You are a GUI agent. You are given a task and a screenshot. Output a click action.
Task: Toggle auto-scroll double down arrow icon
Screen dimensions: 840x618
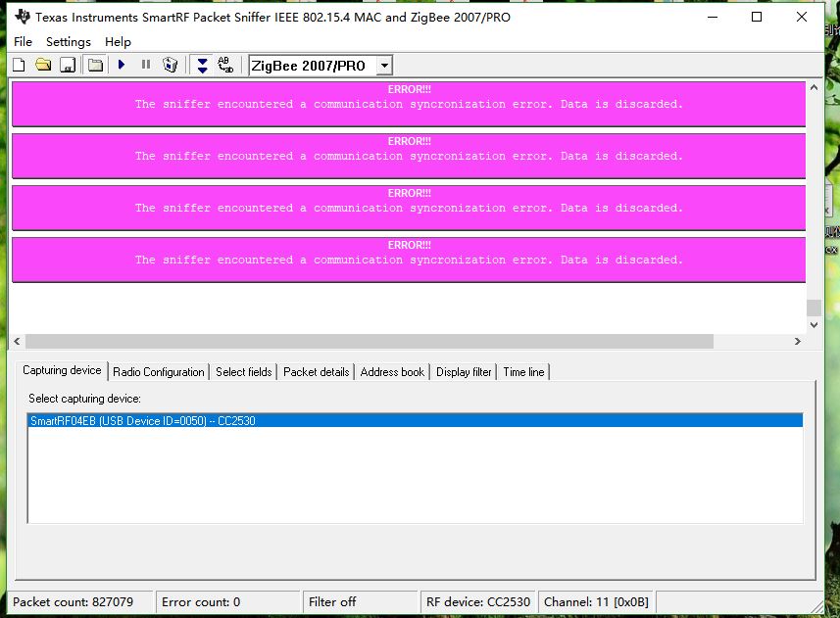tap(202, 66)
